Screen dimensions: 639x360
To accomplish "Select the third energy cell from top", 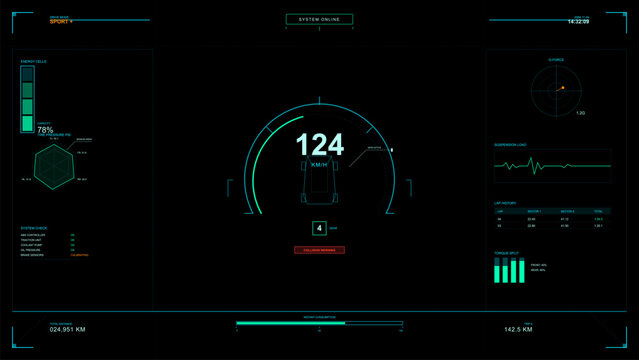I will pos(27,107).
